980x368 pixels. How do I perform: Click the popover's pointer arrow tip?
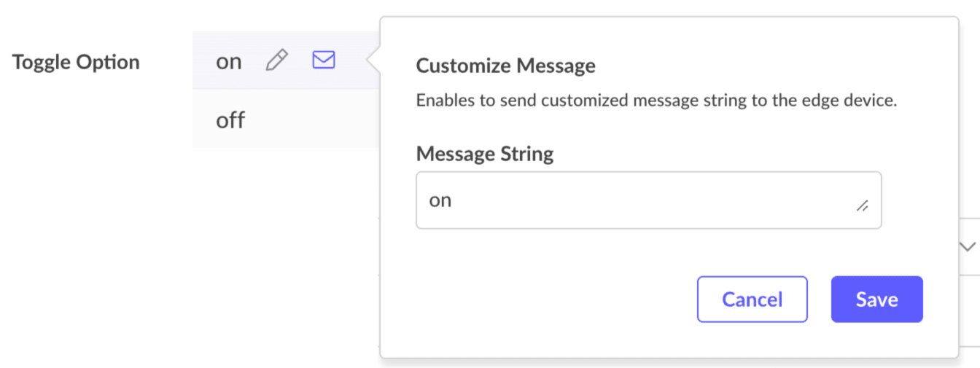pyautogui.click(x=371, y=61)
